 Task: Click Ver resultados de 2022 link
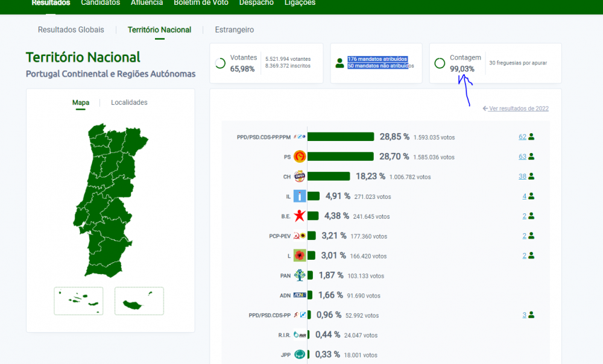tap(516, 108)
